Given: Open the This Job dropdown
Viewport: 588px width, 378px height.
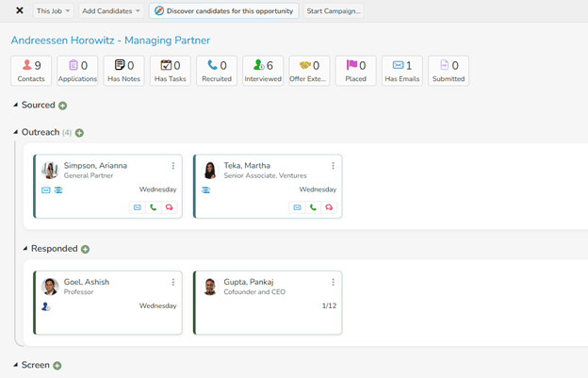Looking at the screenshot, I should (54, 11).
